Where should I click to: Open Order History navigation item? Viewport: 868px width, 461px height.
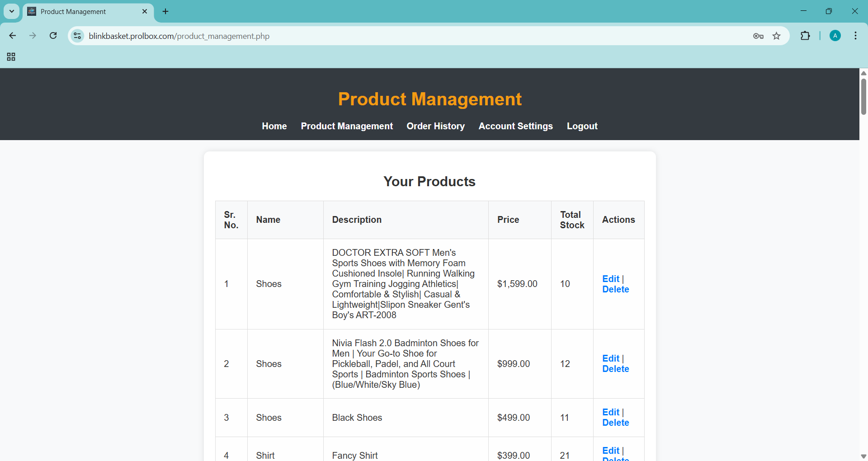tap(435, 126)
